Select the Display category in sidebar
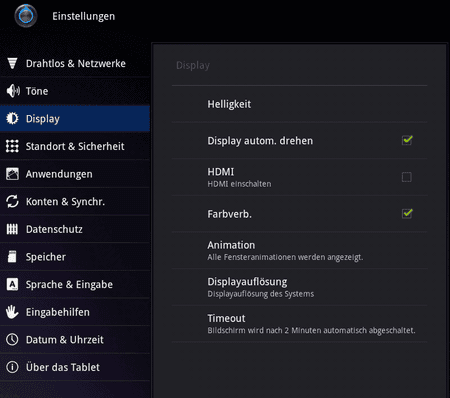The image size is (450, 398). (75, 119)
